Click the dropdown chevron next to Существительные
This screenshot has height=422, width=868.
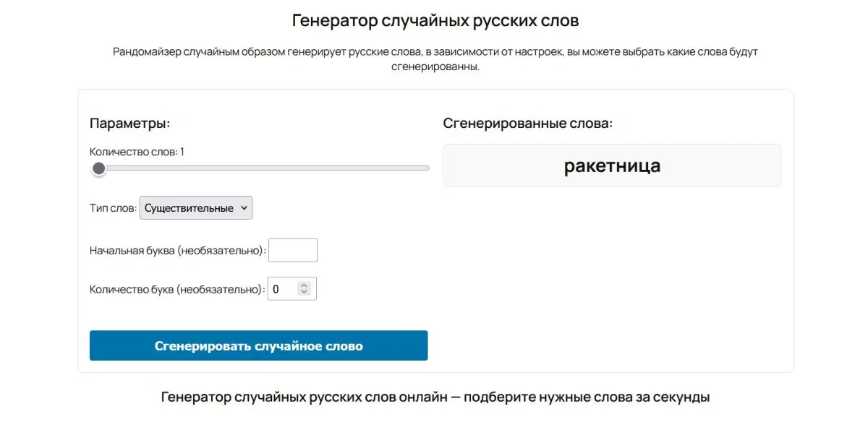click(x=246, y=207)
